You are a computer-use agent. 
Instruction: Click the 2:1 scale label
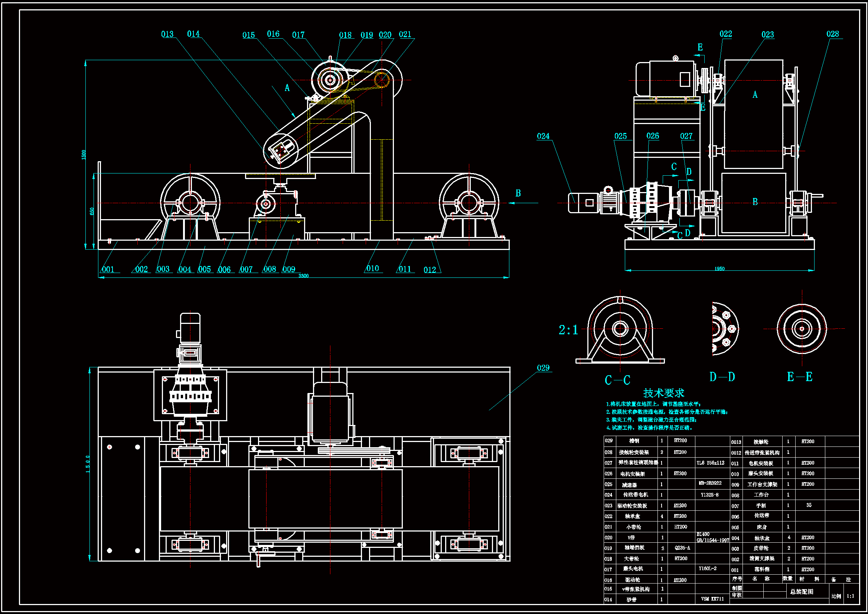[568, 330]
